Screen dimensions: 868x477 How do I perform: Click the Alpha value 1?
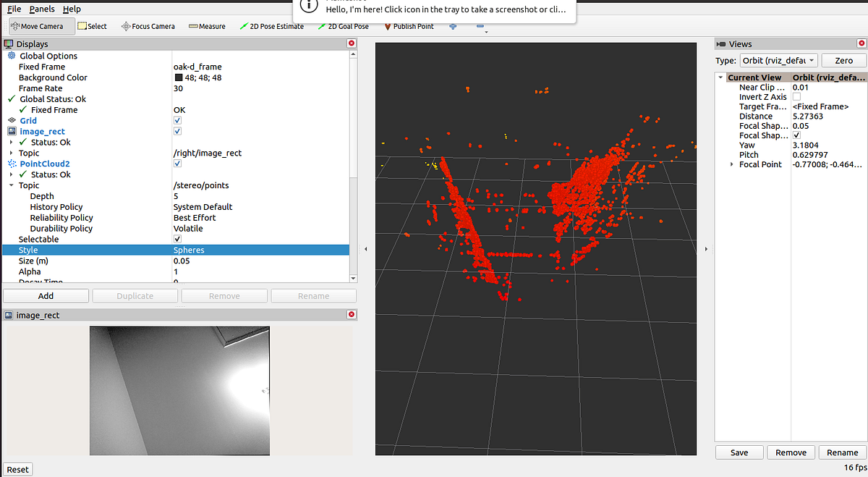click(x=176, y=271)
